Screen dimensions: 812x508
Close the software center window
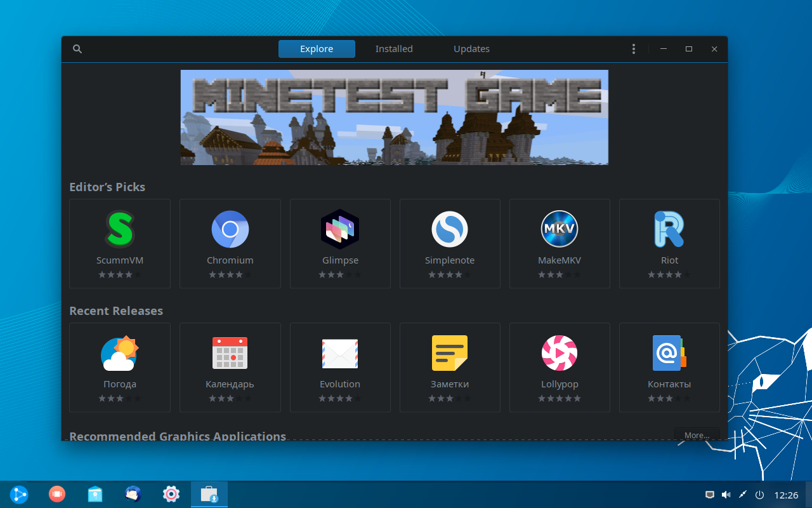click(714, 49)
